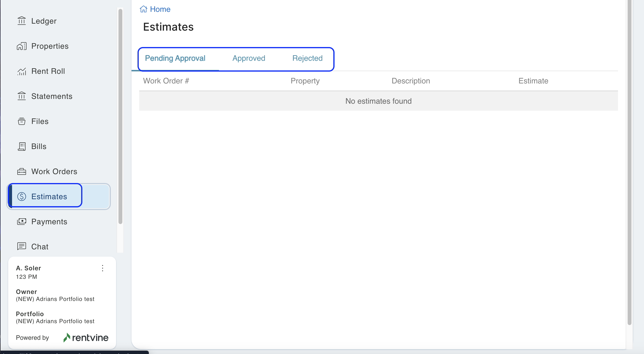Click the Work Order # column header
Viewport: 644px width, 354px height.
166,81
